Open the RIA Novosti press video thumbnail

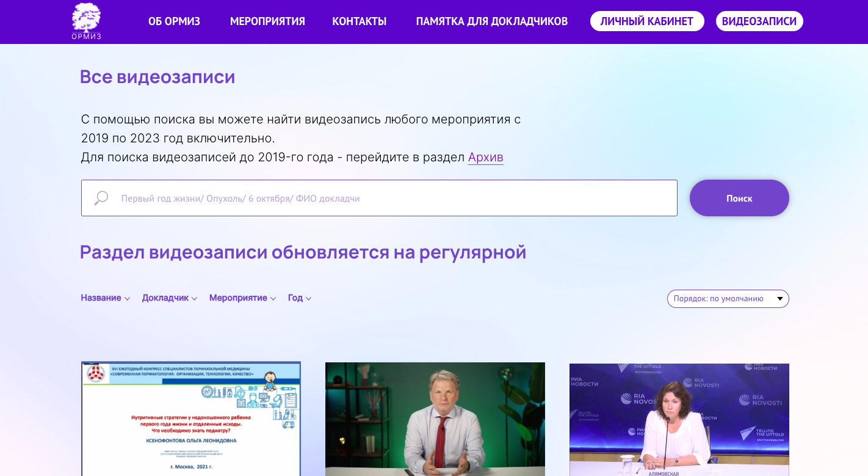[679, 420]
